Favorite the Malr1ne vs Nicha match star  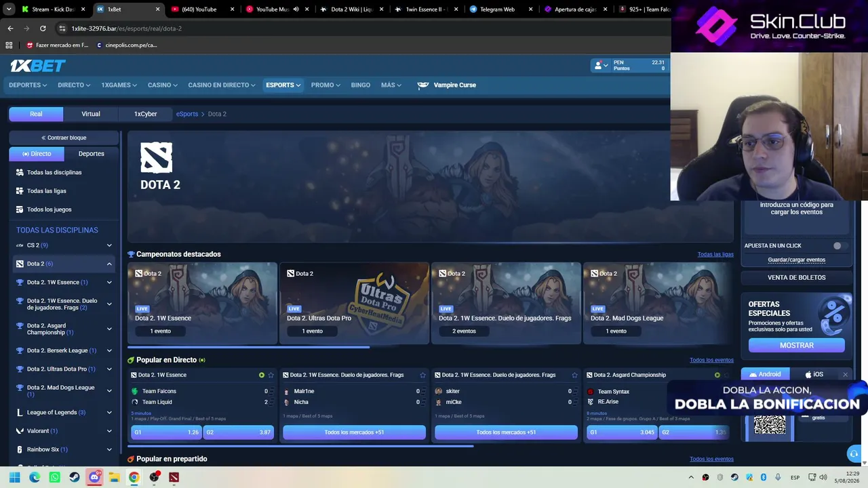coord(422,375)
